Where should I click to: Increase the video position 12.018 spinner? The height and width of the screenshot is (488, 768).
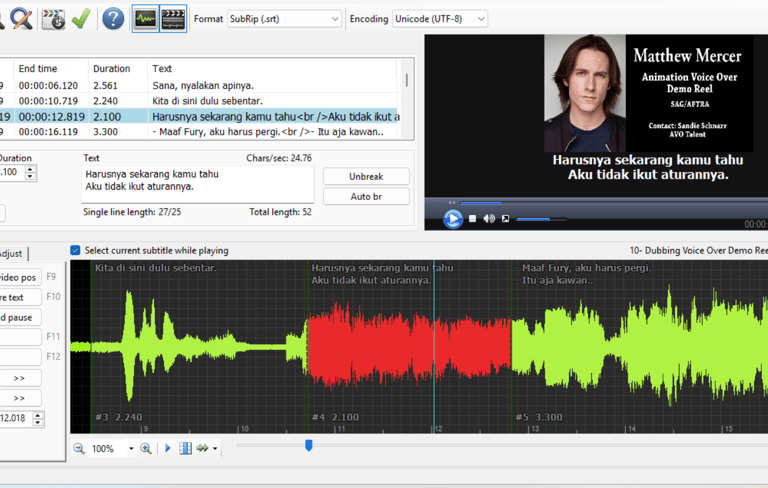38,415
